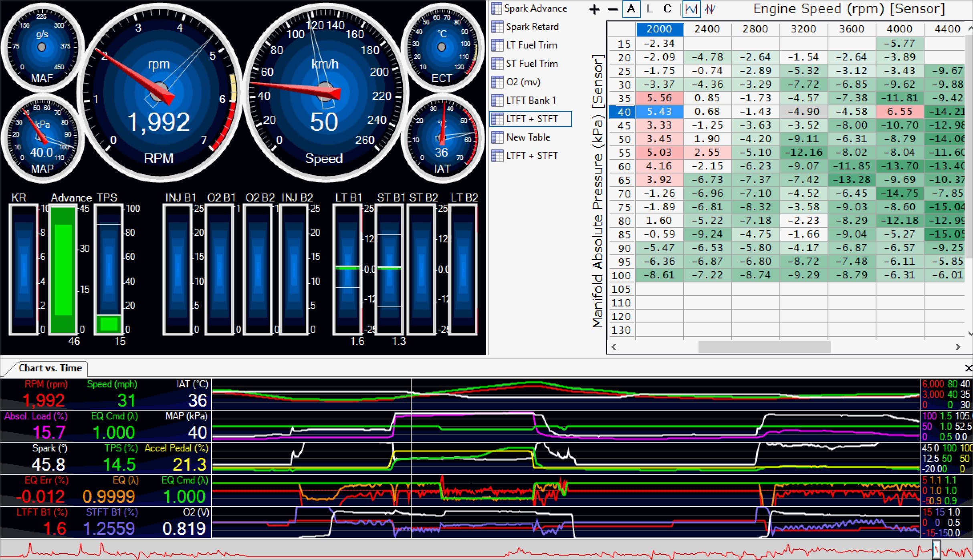Click the table's horizontal scrollbar thumb

tap(764, 347)
